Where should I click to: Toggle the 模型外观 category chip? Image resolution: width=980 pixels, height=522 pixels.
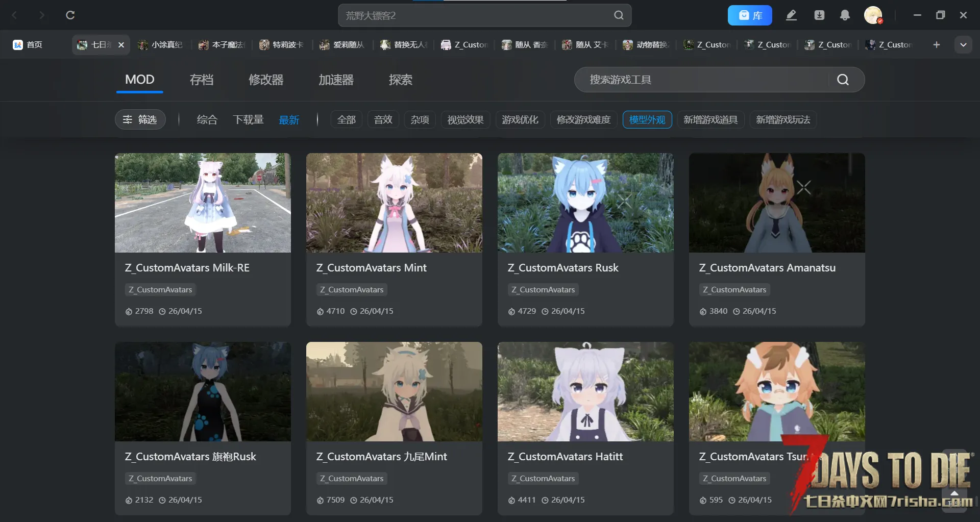click(647, 119)
